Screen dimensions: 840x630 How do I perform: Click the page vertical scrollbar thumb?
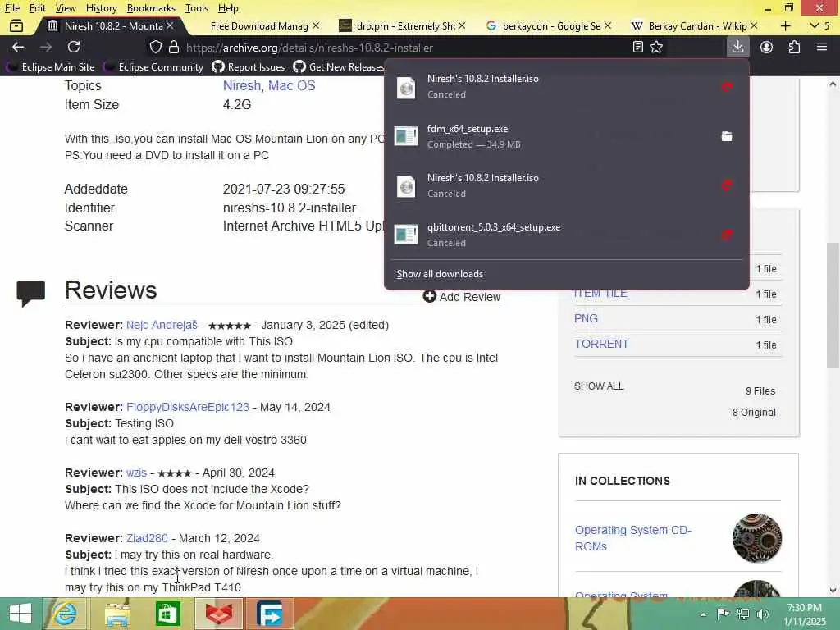click(833, 304)
